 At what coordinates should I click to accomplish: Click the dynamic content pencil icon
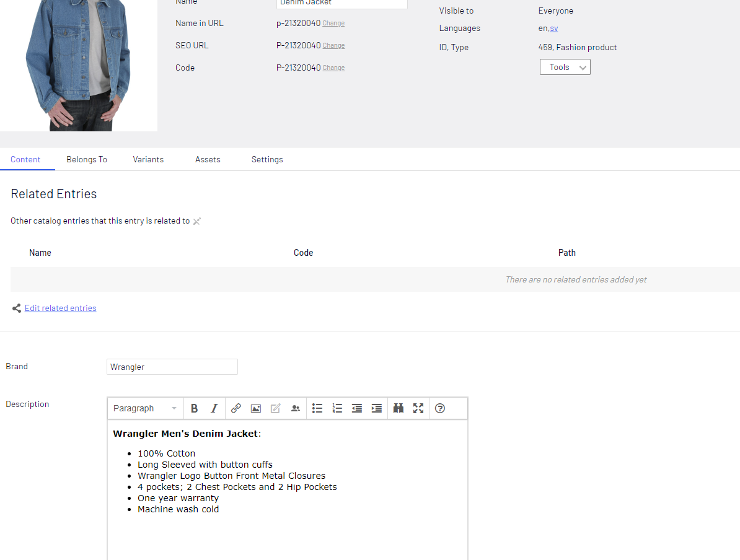click(276, 409)
